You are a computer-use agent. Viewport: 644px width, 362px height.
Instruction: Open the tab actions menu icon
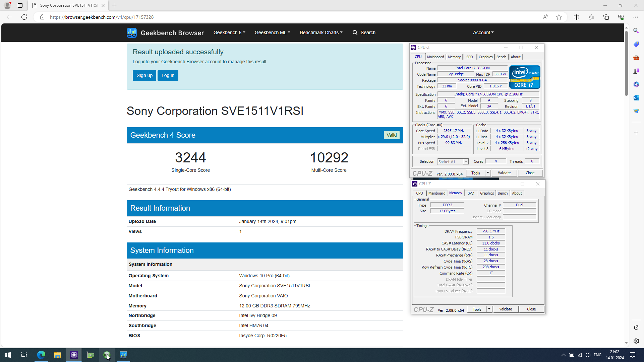coord(20,5)
